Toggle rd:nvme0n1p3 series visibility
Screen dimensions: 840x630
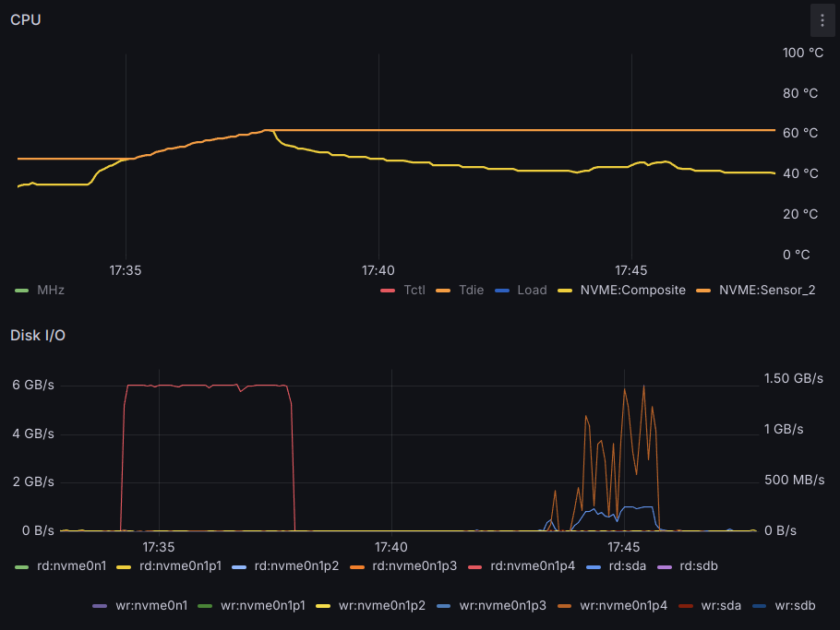(x=414, y=565)
